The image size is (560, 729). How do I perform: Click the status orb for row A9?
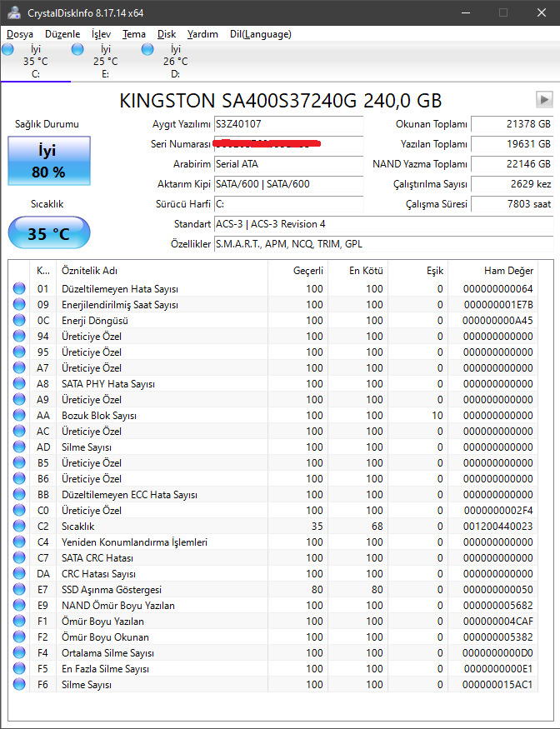point(19,399)
